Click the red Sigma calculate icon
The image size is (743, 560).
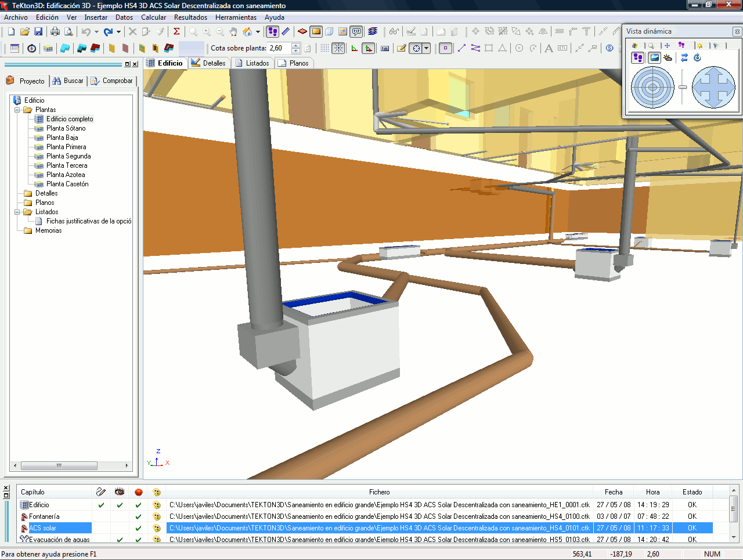pyautogui.click(x=176, y=32)
